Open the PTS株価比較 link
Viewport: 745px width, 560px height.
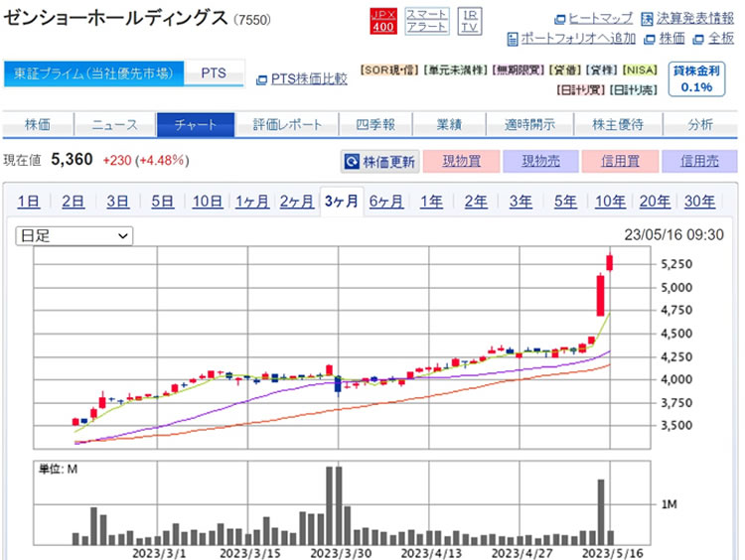pos(302,79)
